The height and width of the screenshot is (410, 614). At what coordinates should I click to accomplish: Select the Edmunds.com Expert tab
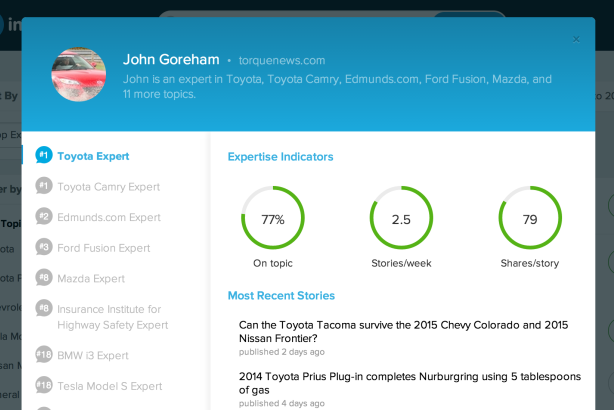[x=109, y=217]
